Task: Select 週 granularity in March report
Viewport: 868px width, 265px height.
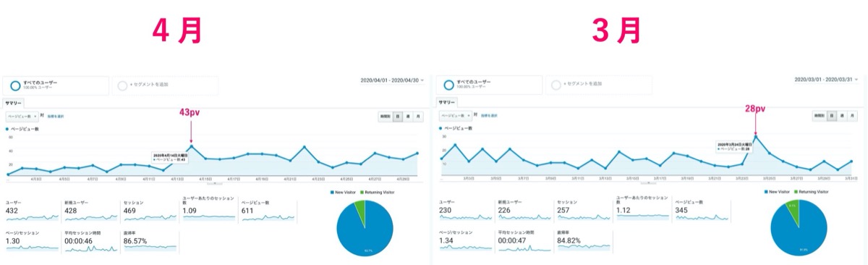Action: pos(842,115)
